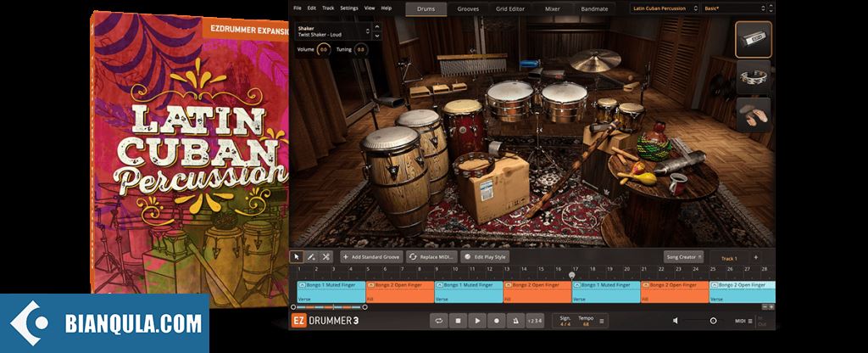The height and width of the screenshot is (353, 868).
Task: Zoom out timeline with minus button
Action: pos(765,306)
